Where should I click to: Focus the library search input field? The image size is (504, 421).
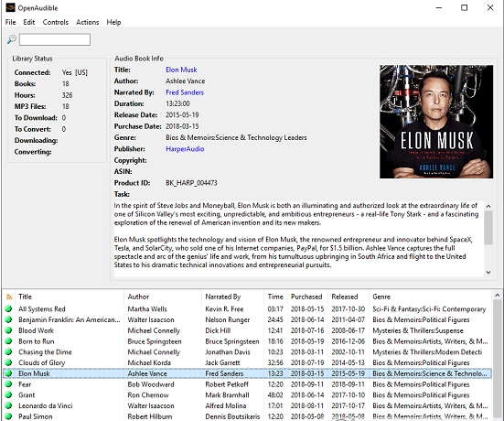click(55, 39)
